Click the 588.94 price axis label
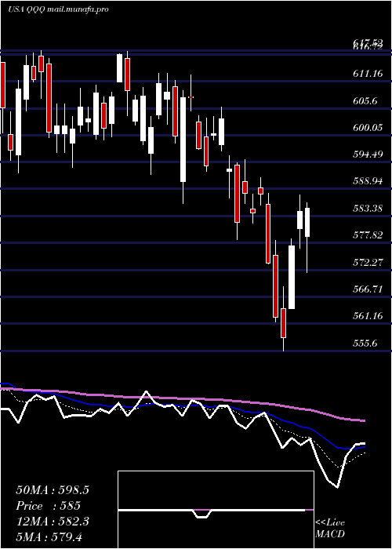This screenshot has width=392, height=549. [368, 181]
